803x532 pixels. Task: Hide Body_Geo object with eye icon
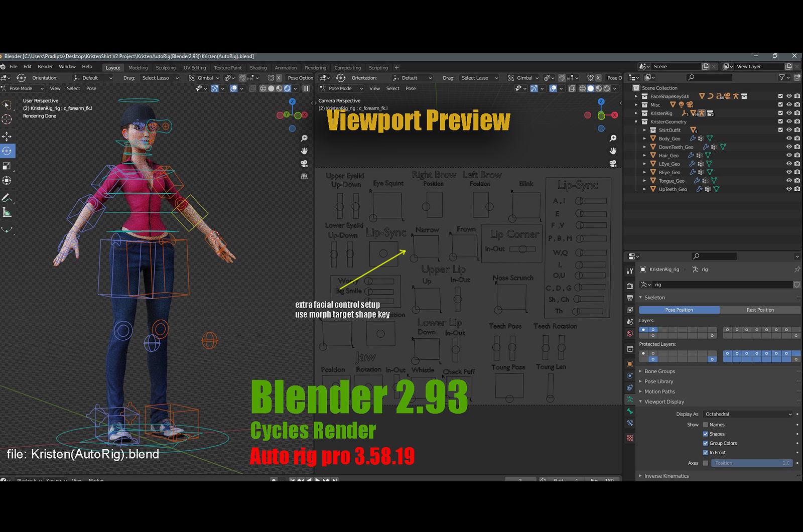789,139
